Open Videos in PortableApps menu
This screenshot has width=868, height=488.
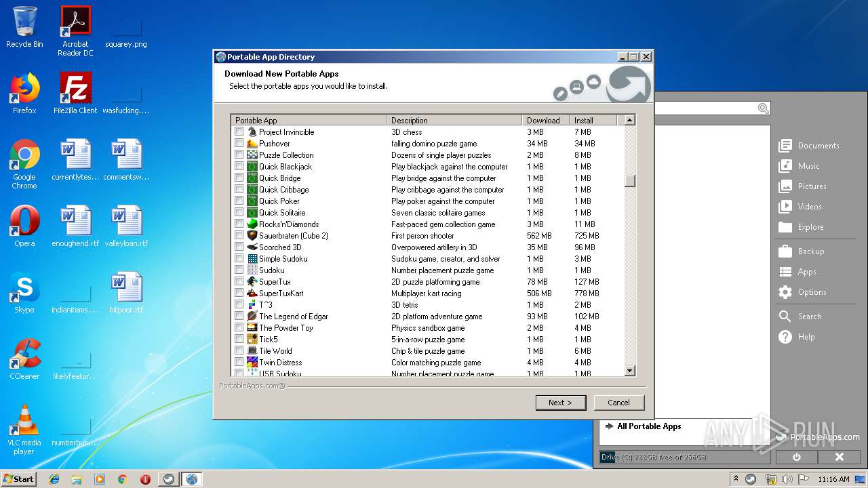pos(801,207)
